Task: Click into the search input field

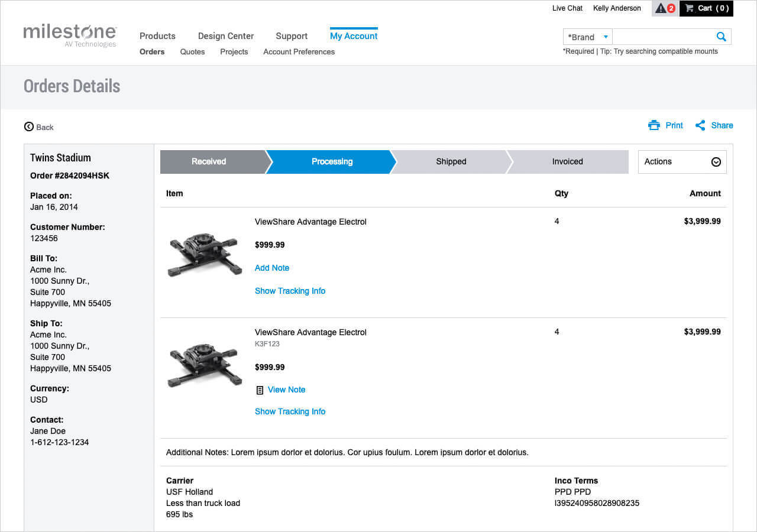Action: [663, 37]
